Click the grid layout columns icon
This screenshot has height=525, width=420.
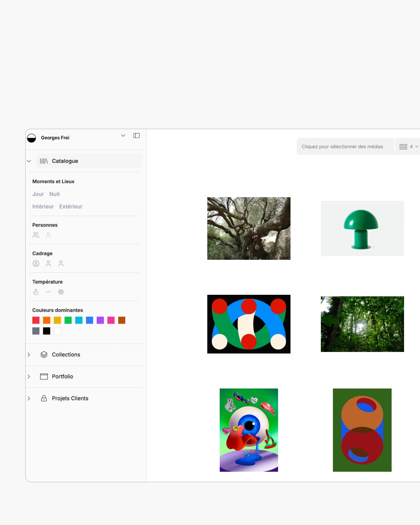coord(403,147)
